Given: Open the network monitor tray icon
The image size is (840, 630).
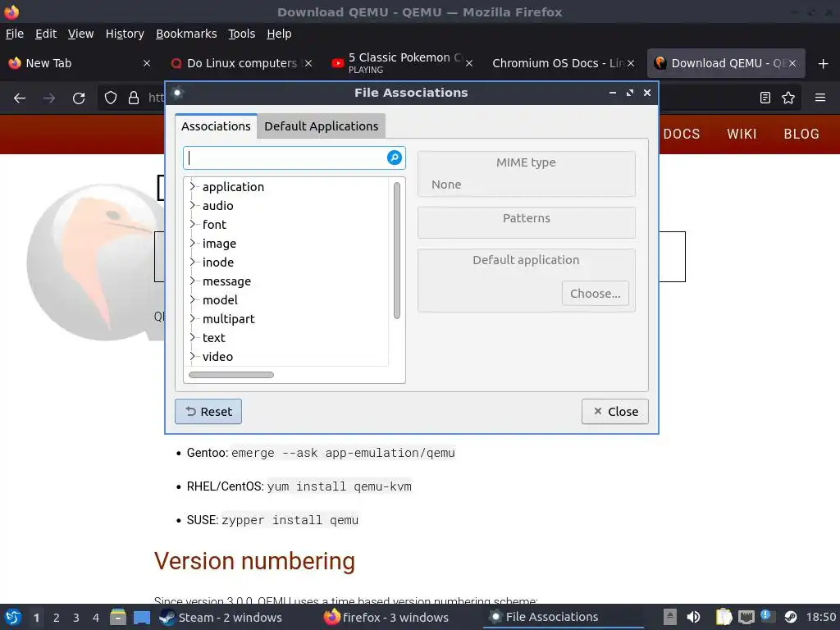Looking at the screenshot, I should tap(746, 617).
